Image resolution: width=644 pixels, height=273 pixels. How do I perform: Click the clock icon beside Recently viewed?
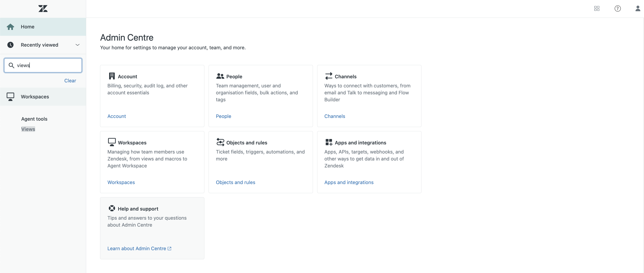(10, 45)
